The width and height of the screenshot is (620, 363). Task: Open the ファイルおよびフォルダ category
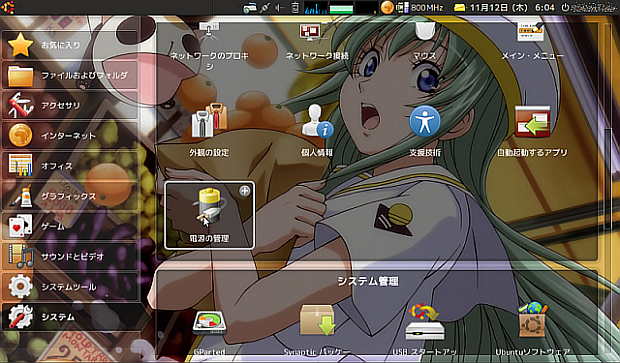[x=70, y=75]
